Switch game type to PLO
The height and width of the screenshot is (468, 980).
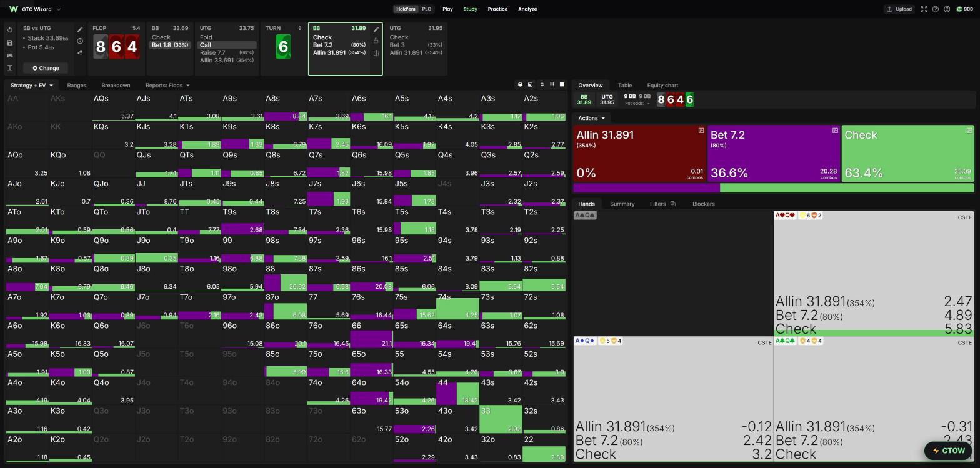pyautogui.click(x=427, y=9)
